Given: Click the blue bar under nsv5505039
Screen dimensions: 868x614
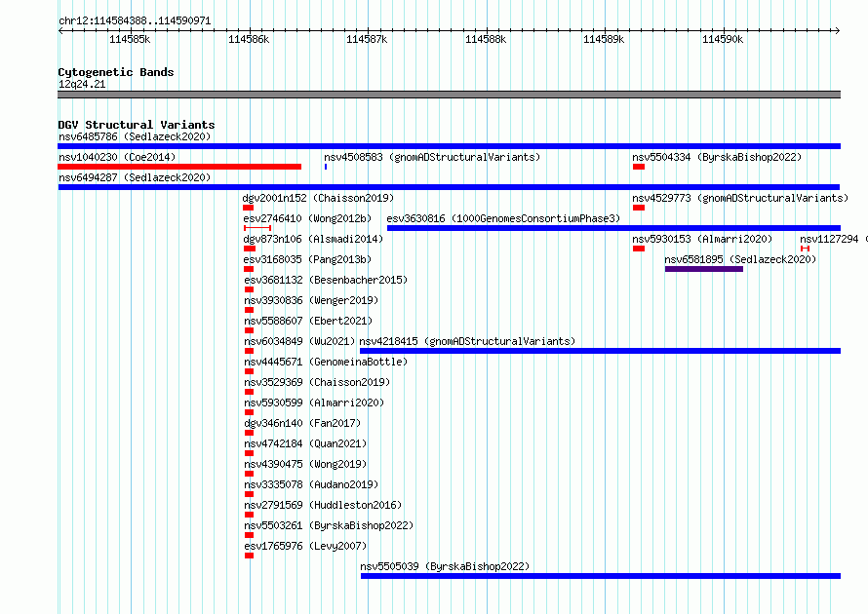Looking at the screenshot, I should point(601,576).
